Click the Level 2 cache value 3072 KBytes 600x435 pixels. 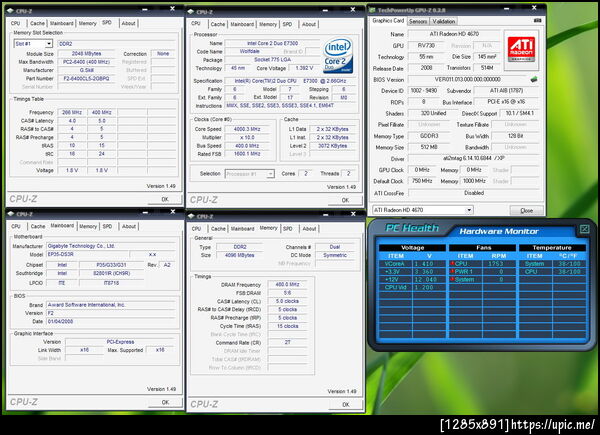tap(332, 146)
